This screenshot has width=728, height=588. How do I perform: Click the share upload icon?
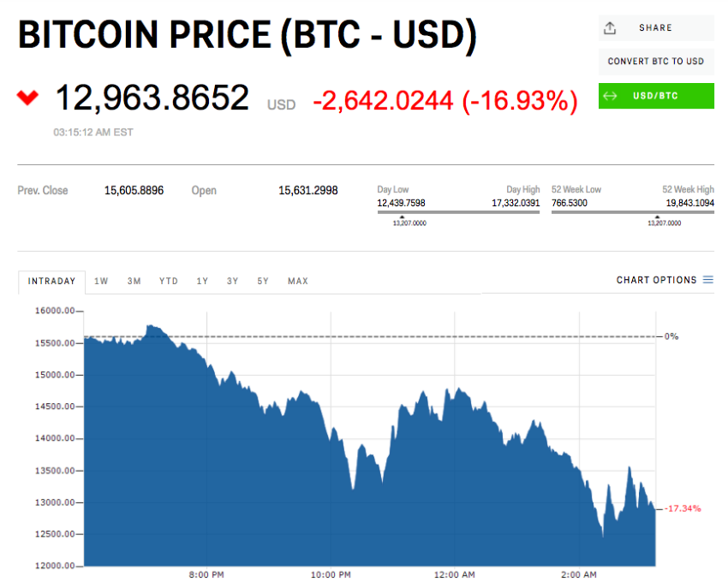pyautogui.click(x=610, y=28)
